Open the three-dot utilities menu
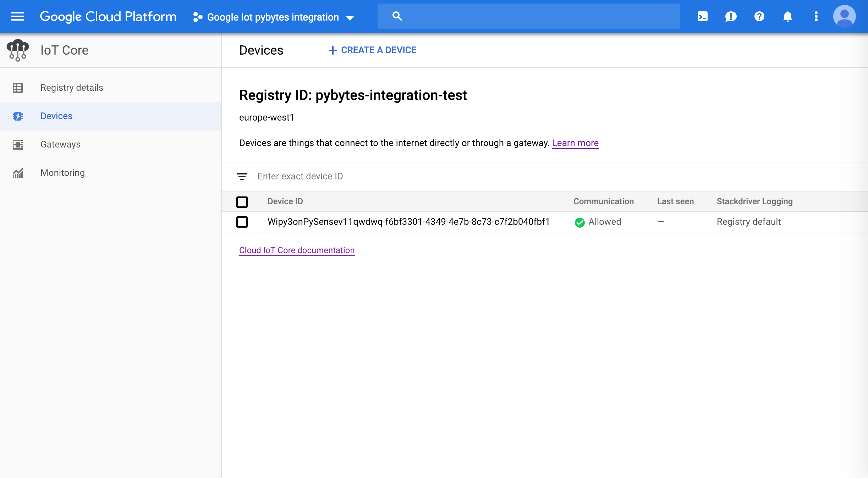868x478 pixels. (816, 17)
